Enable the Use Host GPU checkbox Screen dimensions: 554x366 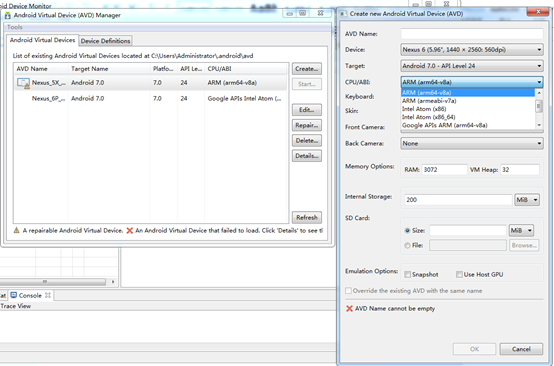coord(459,274)
